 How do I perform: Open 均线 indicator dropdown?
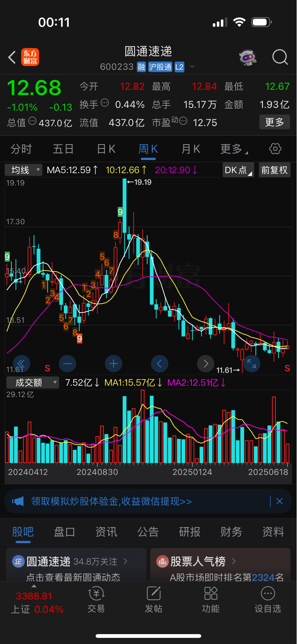click(x=24, y=170)
